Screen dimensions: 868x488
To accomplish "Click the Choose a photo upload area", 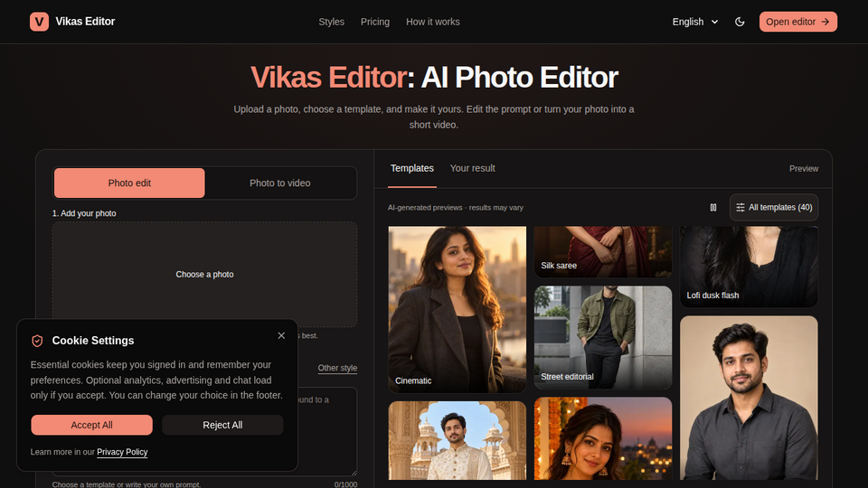I will point(205,275).
